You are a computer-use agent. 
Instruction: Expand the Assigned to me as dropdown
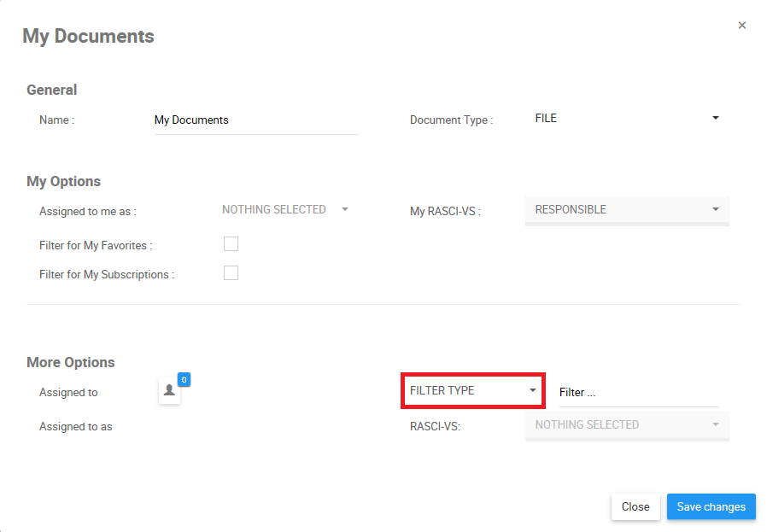point(284,209)
